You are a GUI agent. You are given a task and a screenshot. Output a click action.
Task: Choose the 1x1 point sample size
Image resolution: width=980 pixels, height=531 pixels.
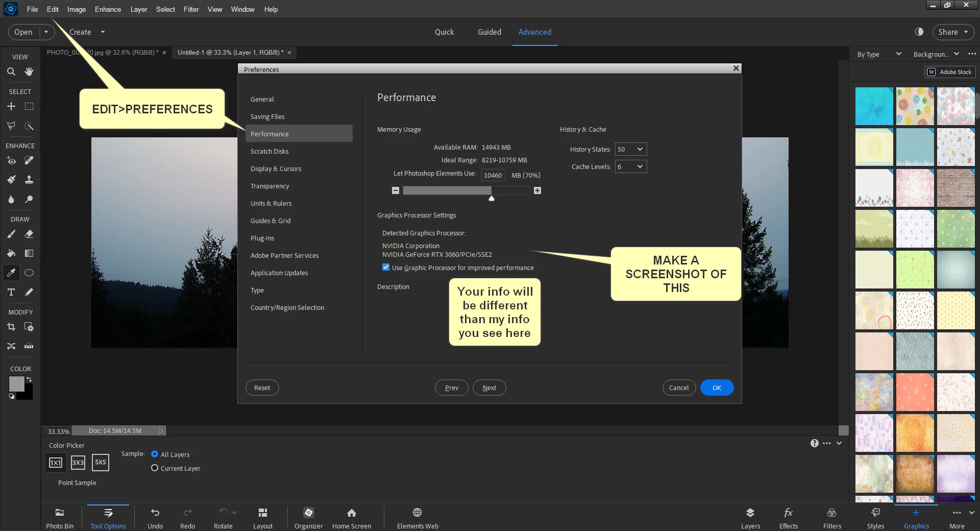56,463
